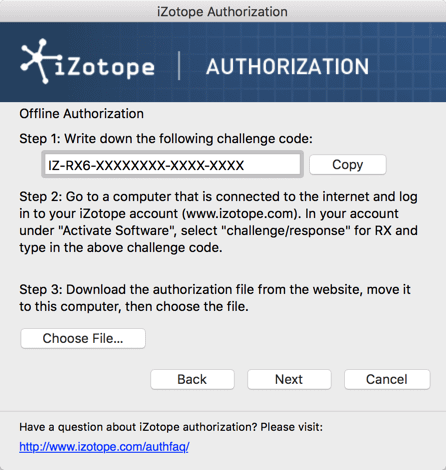
Task: Click inside the IZ-RX6 challenge code field
Action: 172,165
